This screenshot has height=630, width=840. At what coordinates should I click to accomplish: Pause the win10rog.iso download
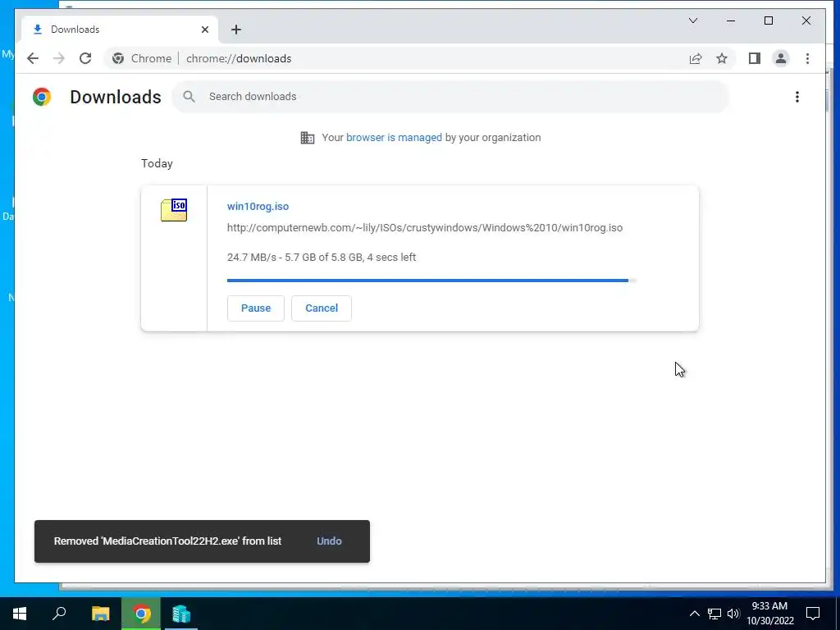pos(256,308)
